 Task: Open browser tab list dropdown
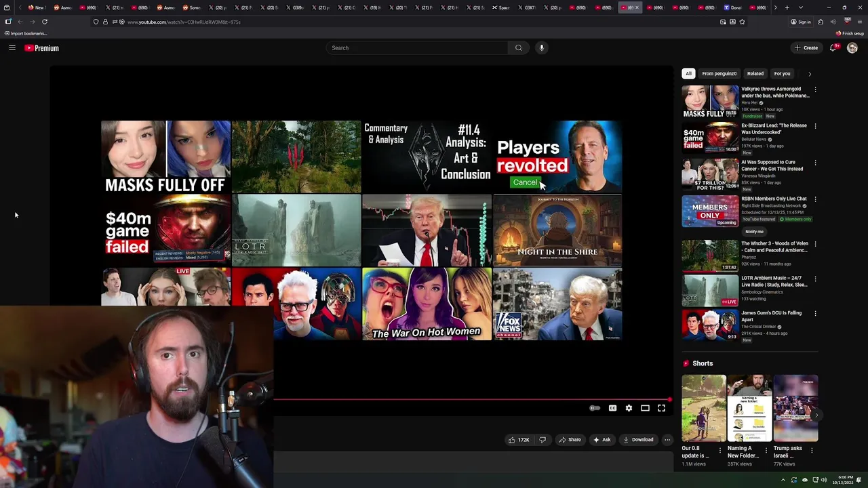pyautogui.click(x=801, y=7)
